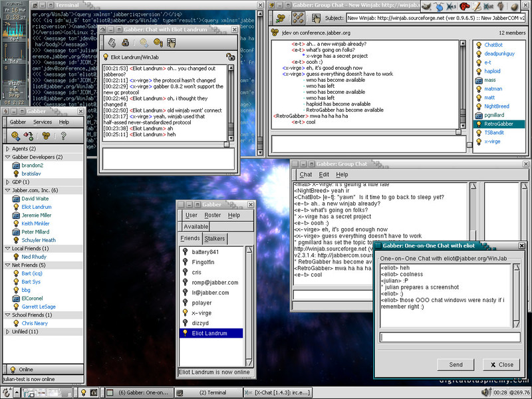Select NightBreed in the jdev member list

pos(496,106)
